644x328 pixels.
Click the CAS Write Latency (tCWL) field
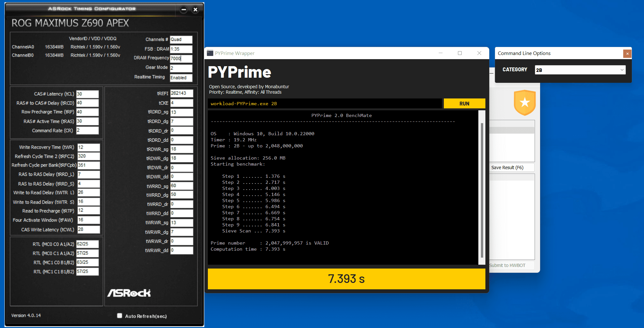point(89,230)
